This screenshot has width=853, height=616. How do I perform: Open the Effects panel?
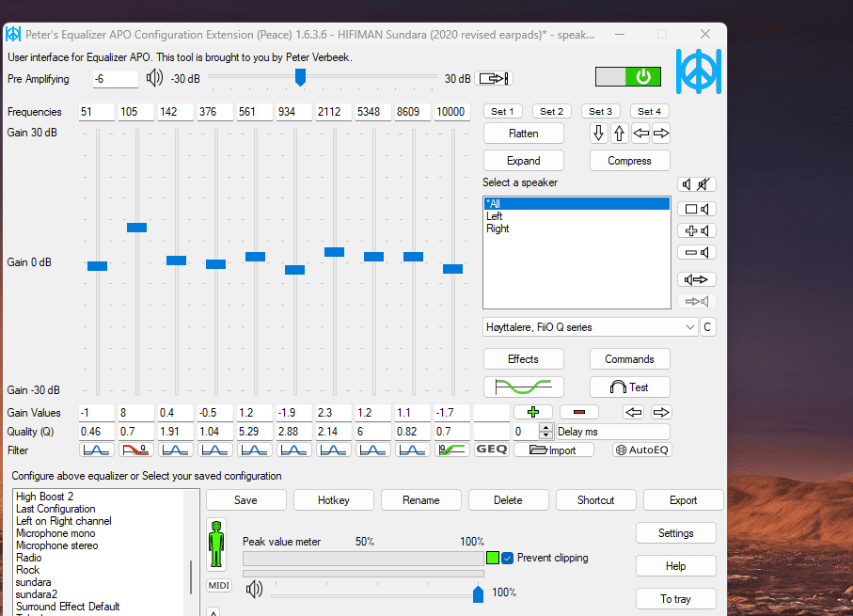[x=523, y=359]
